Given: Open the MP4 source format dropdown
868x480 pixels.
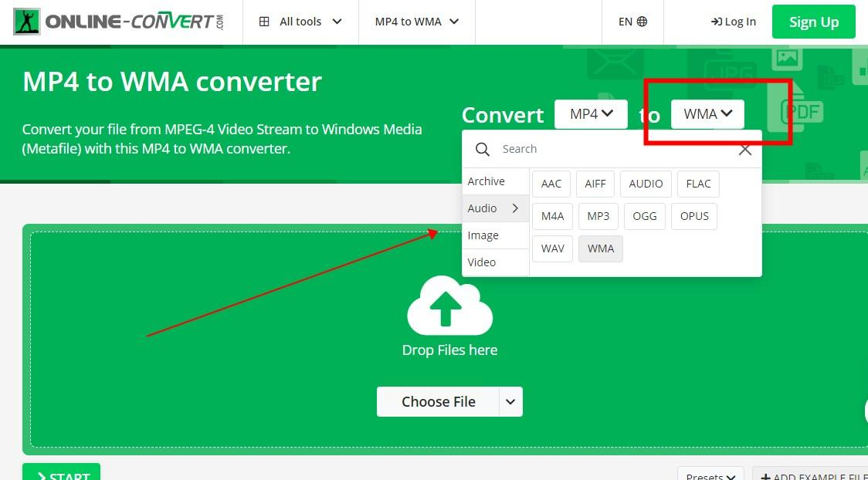Looking at the screenshot, I should tap(592, 114).
